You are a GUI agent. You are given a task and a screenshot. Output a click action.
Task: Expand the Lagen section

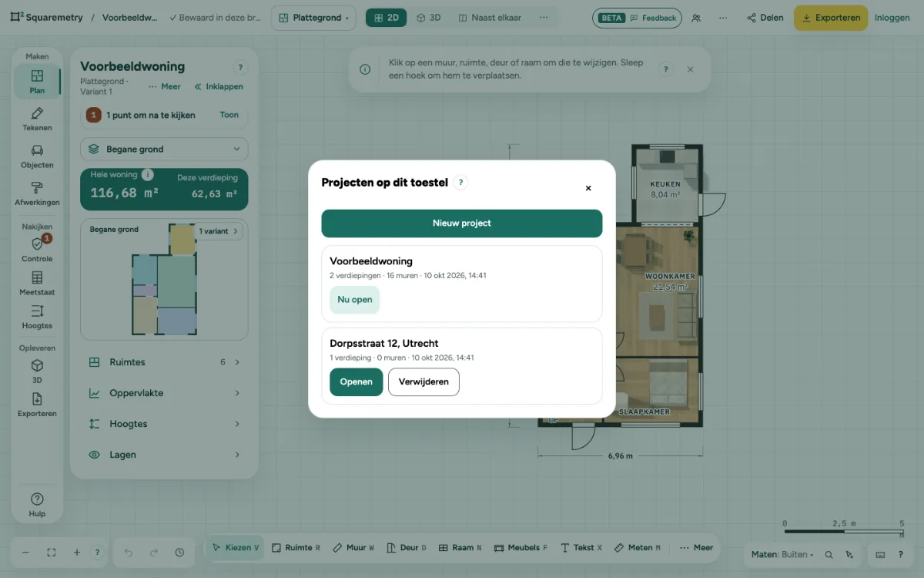click(x=164, y=455)
